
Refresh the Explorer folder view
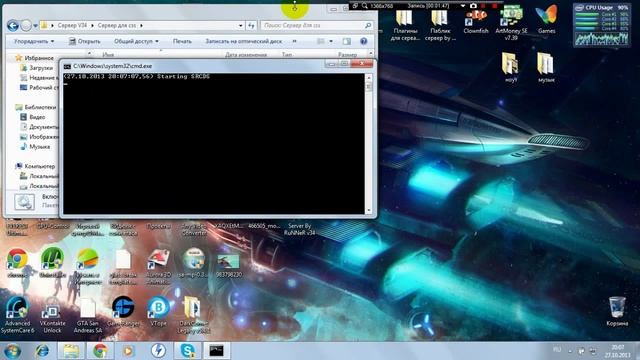pyautogui.click(x=251, y=25)
